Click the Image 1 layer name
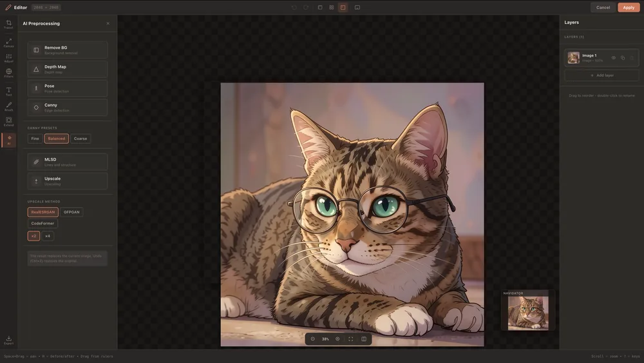 tap(589, 55)
